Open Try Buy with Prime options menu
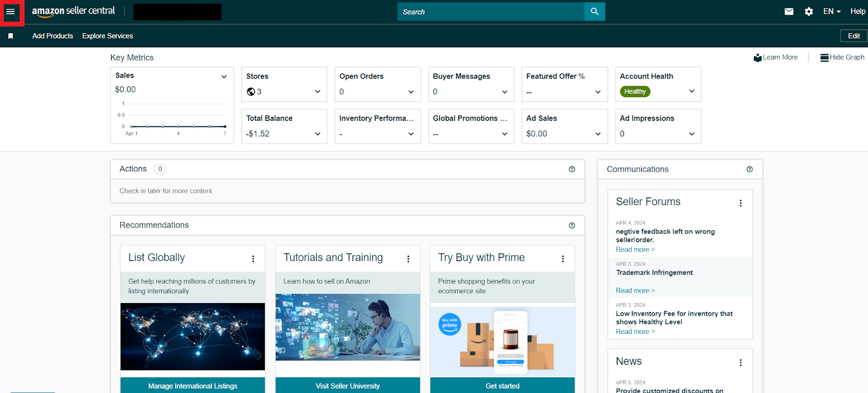Viewport: 868px width, 393px height. (x=563, y=259)
